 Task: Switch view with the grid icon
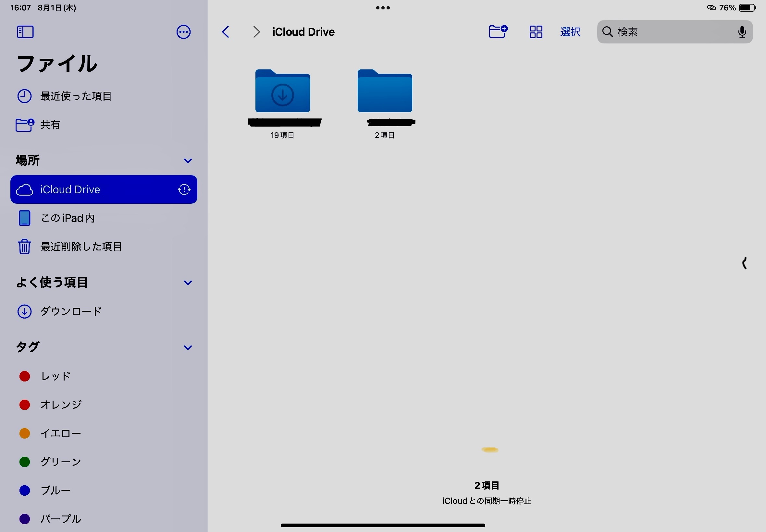pos(536,32)
